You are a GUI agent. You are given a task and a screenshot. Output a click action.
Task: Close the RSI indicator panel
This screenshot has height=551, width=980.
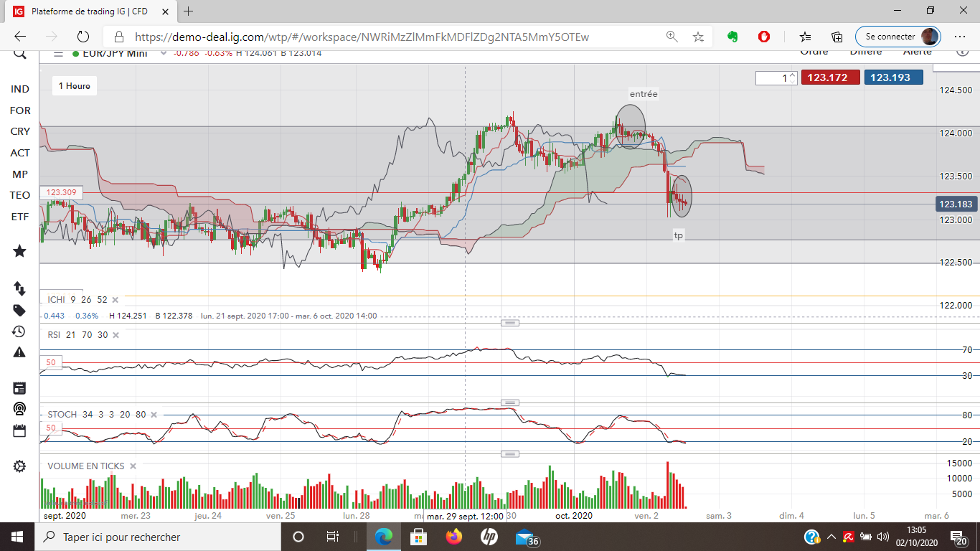(116, 334)
